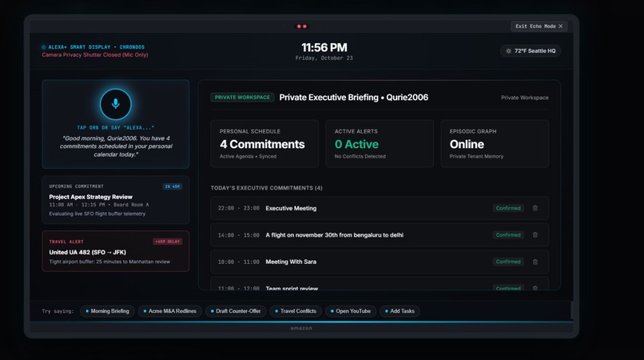The width and height of the screenshot is (644, 360).
Task: Say Morning Briefing suggestion chip
Action: tap(107, 311)
